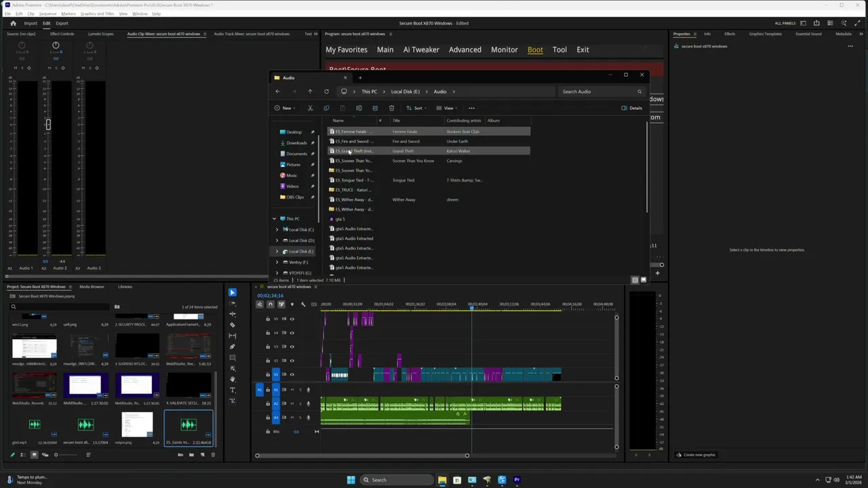Open See more options in File Explorer
The image size is (868, 488).
click(x=471, y=108)
